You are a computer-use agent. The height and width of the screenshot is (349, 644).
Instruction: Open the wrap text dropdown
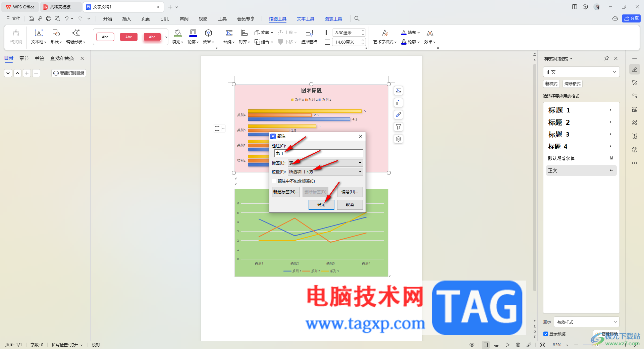point(229,42)
